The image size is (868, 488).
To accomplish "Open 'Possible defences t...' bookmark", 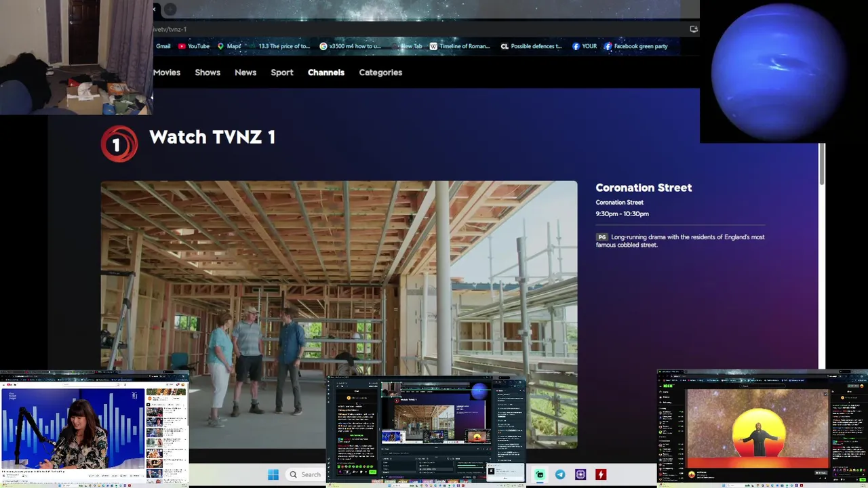I will click(531, 46).
